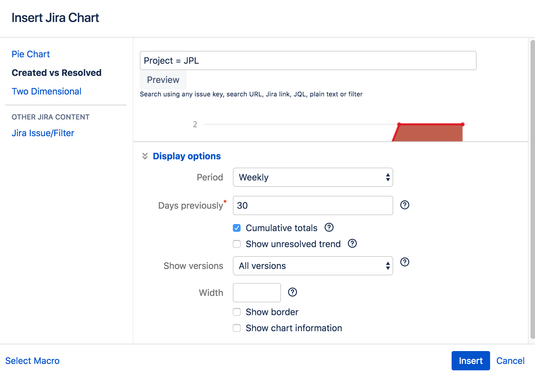The width and height of the screenshot is (535, 375).
Task: Click the Insert button
Action: point(471,361)
